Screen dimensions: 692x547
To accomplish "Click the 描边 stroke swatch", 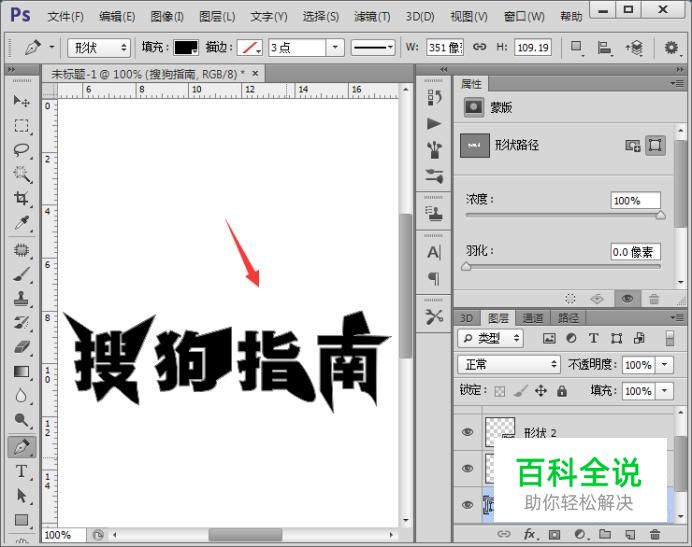I will tap(249, 47).
